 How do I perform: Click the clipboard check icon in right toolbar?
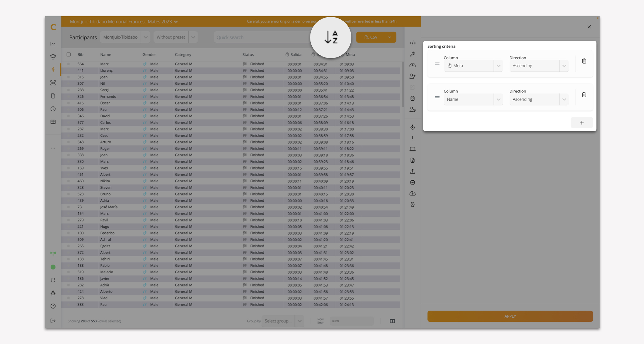[413, 99]
